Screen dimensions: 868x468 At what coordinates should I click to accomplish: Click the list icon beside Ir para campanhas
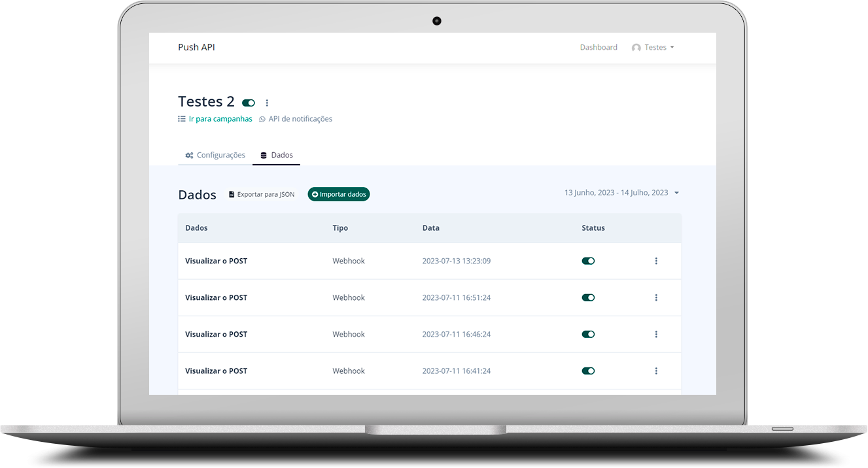point(182,119)
